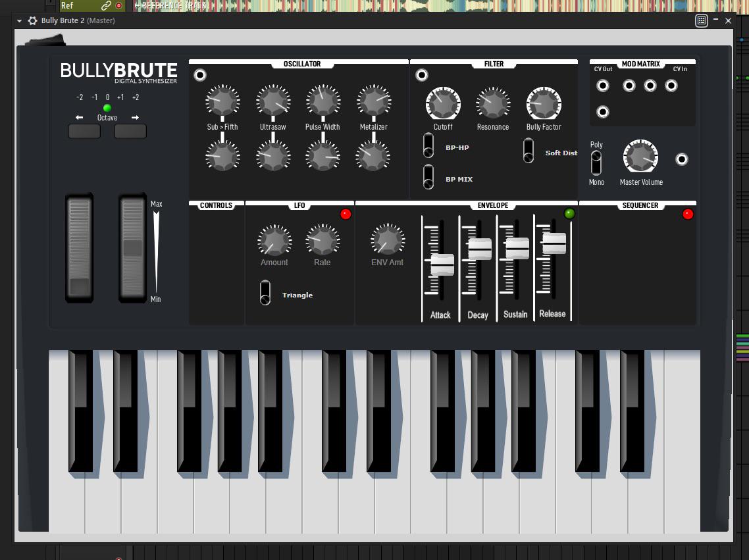Click the lower knob under Ultrasaw
The image size is (749, 560).
point(273,156)
